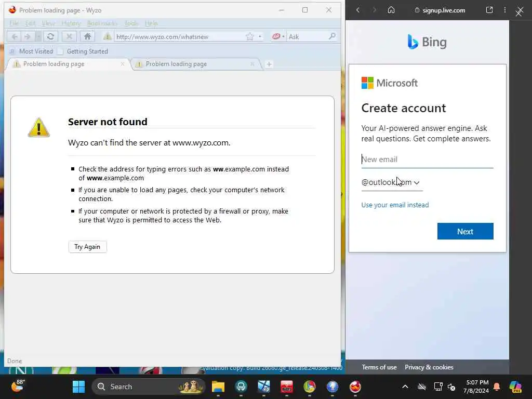Image resolution: width=532 pixels, height=399 pixels.
Task: Click Use your email instead link
Action: click(395, 205)
